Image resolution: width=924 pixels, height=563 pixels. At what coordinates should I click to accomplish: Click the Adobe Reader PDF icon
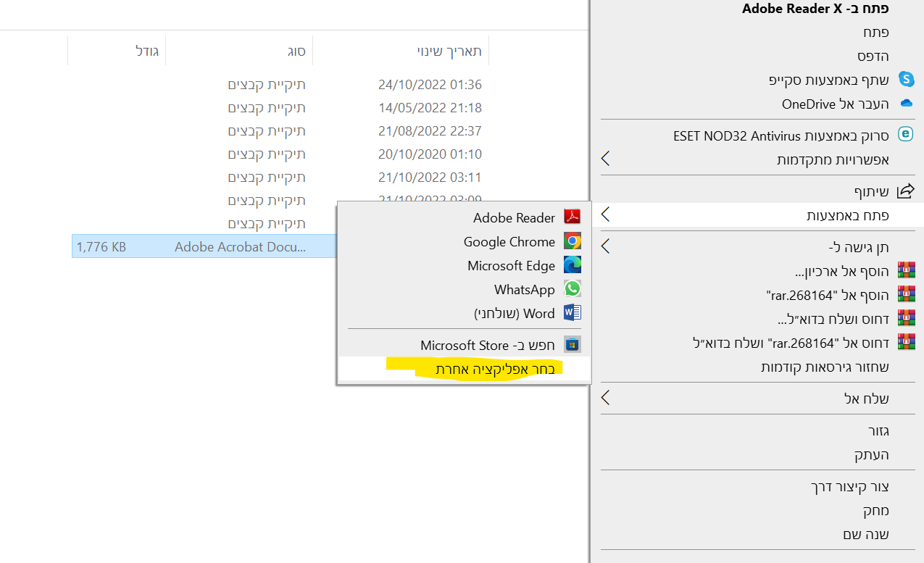573,217
